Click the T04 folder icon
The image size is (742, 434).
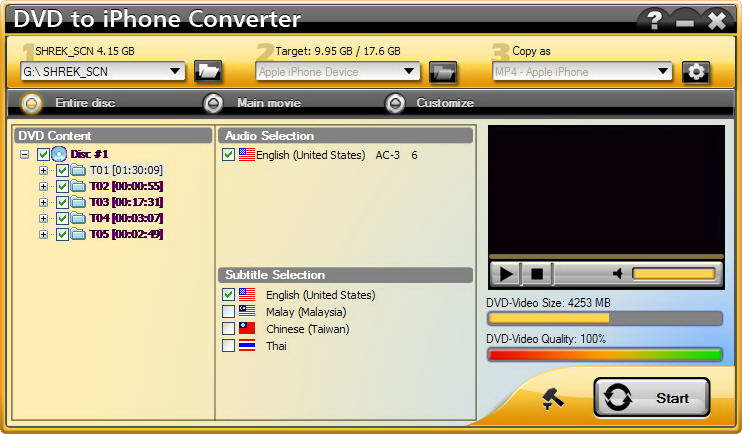click(x=78, y=218)
